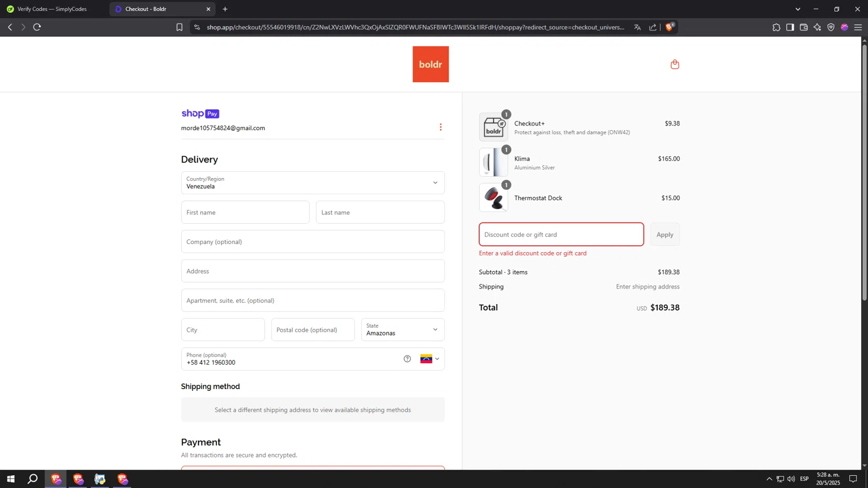Click the Klima product thumbnail

point(494,162)
